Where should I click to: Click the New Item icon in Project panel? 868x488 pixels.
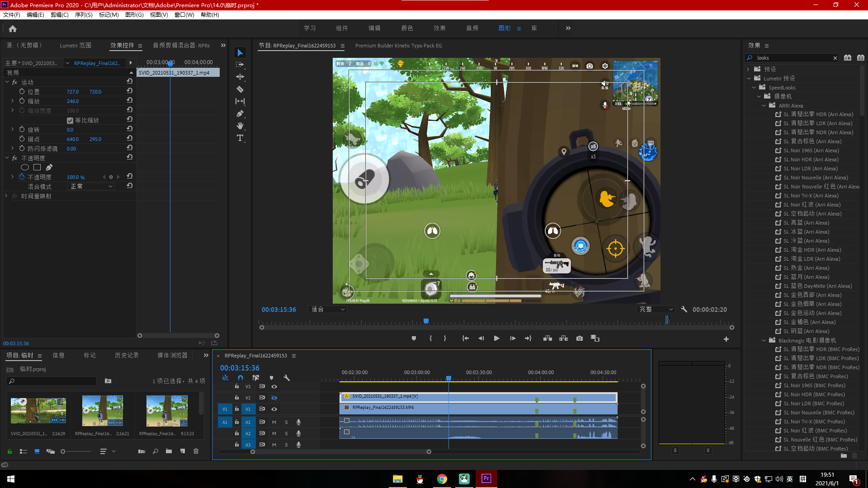183,451
